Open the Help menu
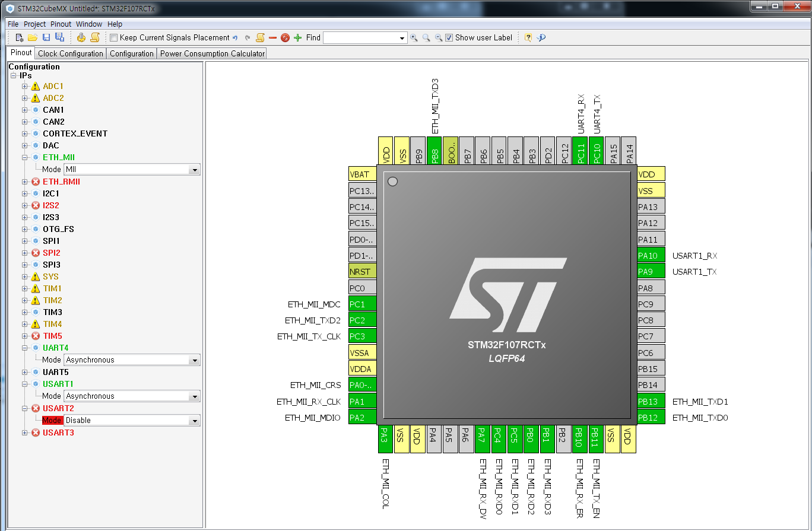Viewport: 812px width, 531px height. [115, 24]
